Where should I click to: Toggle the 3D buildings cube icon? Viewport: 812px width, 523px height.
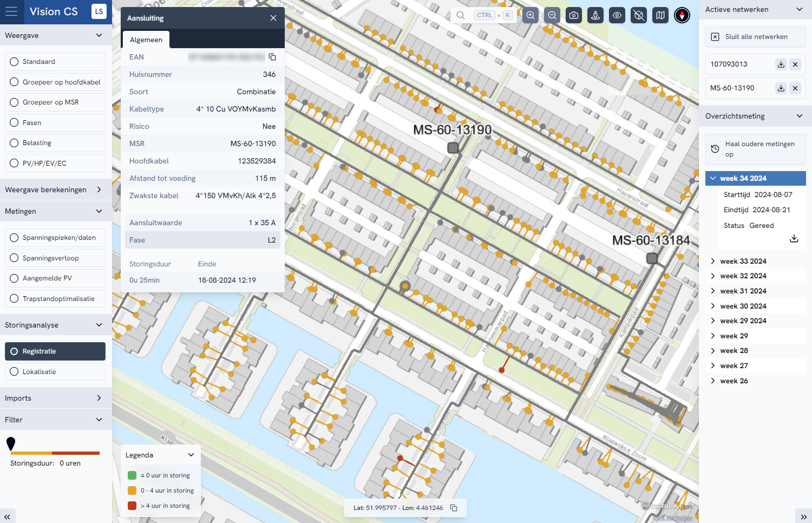pos(639,15)
